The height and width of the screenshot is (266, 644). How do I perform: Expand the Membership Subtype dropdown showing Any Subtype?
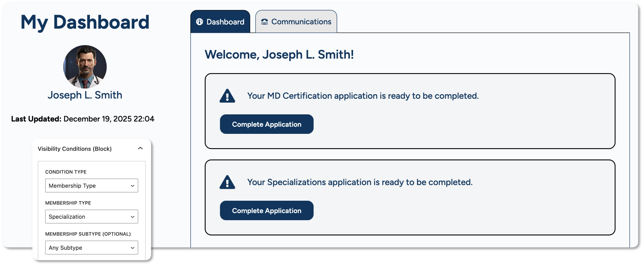[x=92, y=248]
